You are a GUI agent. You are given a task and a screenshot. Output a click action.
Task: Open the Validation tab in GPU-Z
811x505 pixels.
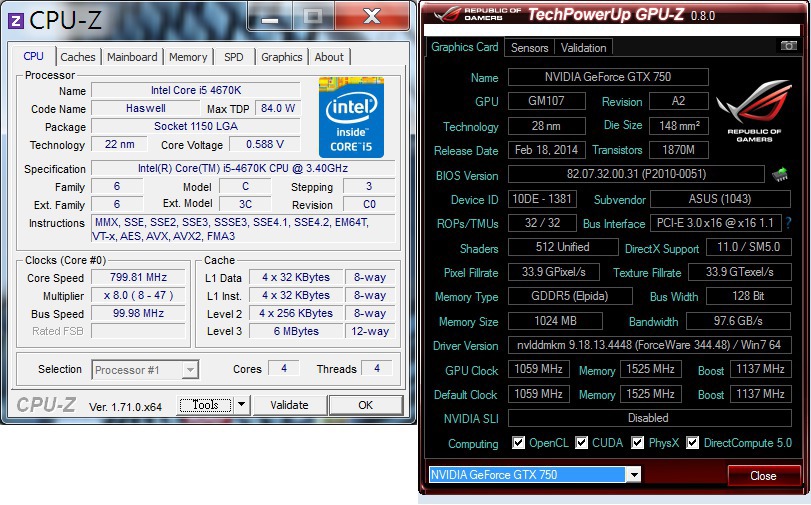coord(583,48)
